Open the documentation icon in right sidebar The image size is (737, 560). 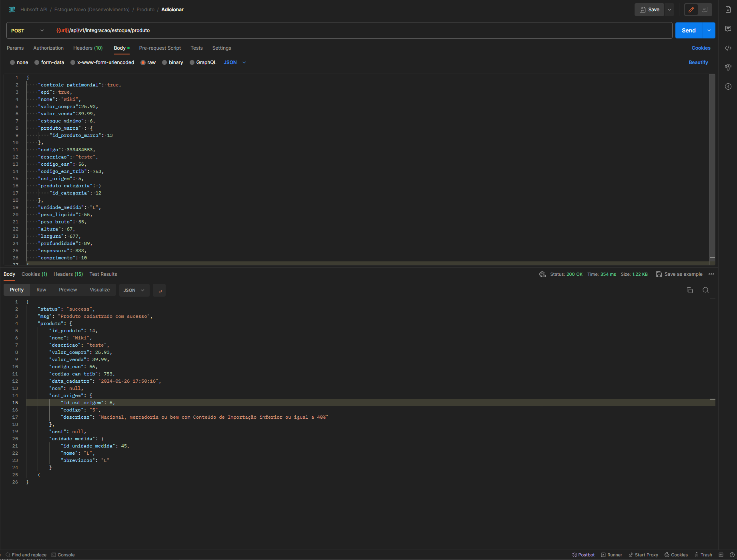pos(728,10)
